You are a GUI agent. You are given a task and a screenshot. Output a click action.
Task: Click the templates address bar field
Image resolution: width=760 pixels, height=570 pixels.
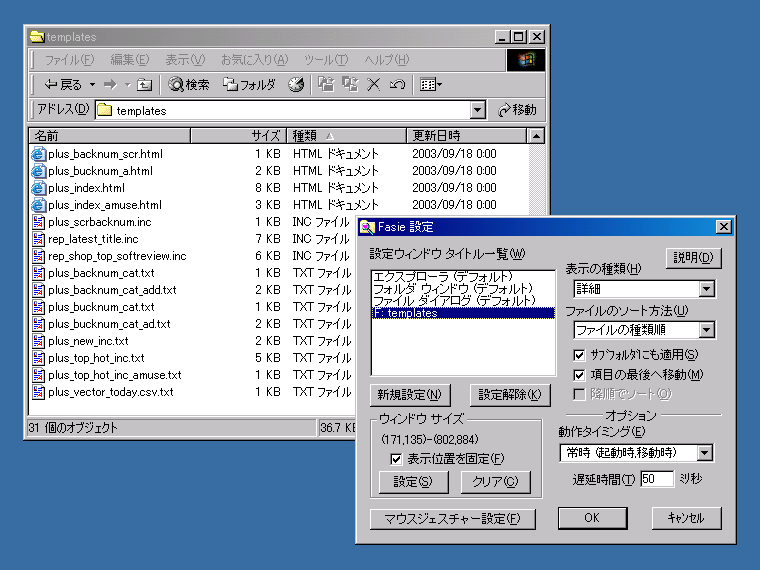point(283,111)
